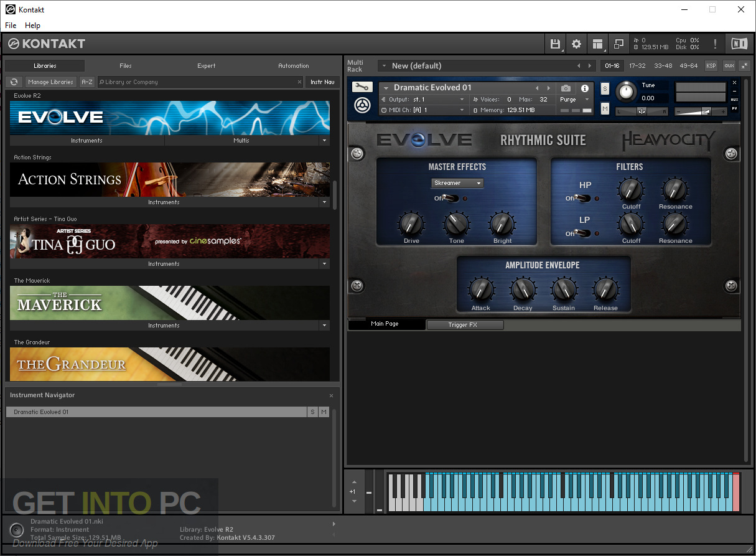756x556 pixels.
Task: Open the File menu
Action: [x=11, y=26]
